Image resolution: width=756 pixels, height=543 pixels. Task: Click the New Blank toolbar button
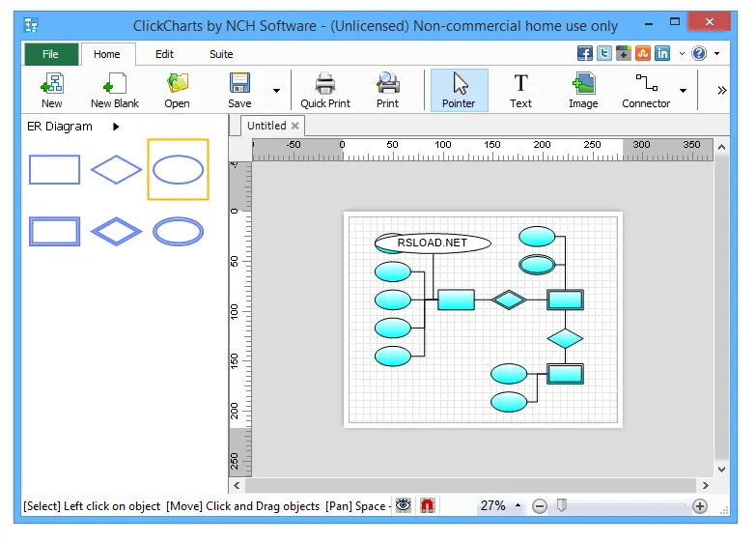[115, 90]
